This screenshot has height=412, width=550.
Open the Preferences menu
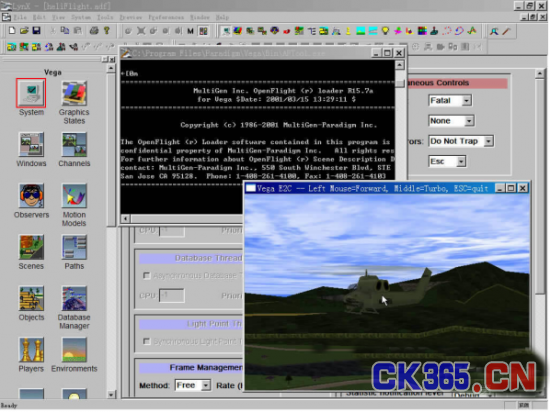point(166,17)
